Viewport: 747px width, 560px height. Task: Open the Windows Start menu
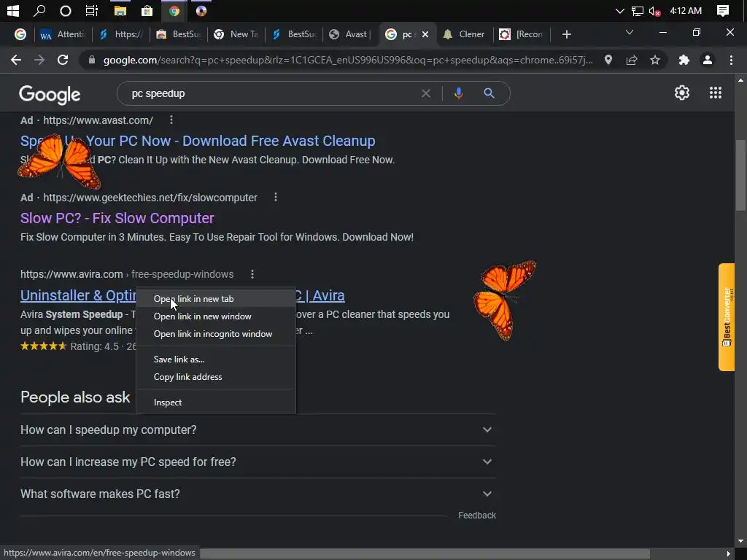(x=13, y=10)
